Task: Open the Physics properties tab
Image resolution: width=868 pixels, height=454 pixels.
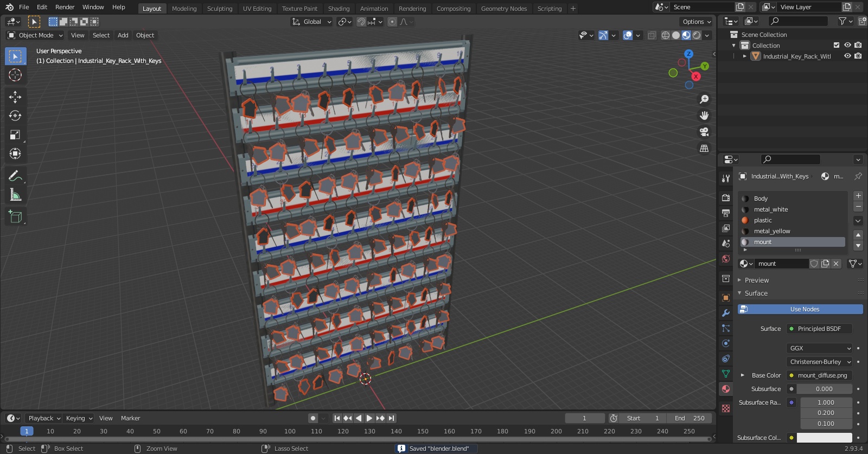Action: click(726, 343)
